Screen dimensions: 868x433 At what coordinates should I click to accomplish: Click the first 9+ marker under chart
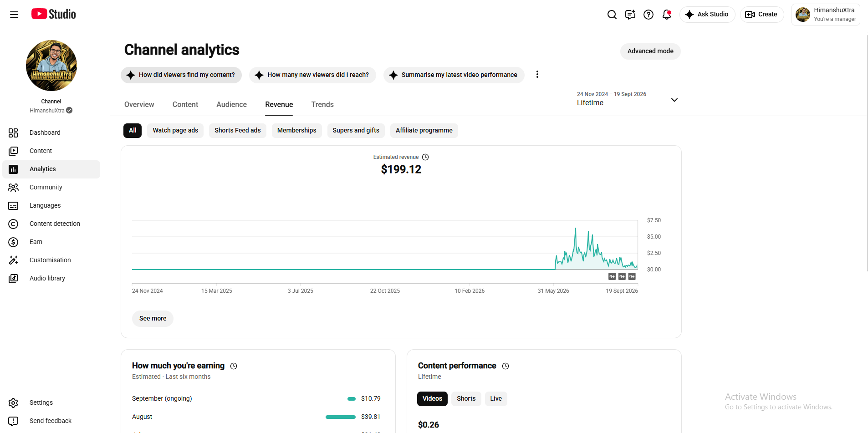tap(612, 276)
